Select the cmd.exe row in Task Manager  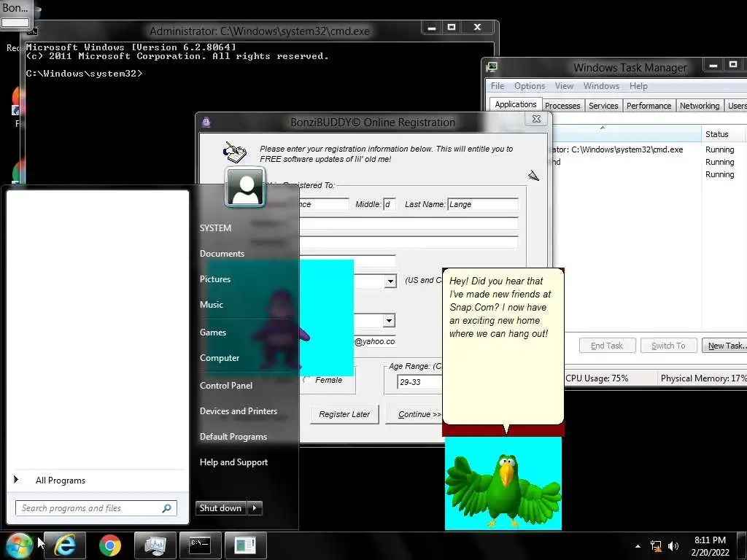coord(627,149)
